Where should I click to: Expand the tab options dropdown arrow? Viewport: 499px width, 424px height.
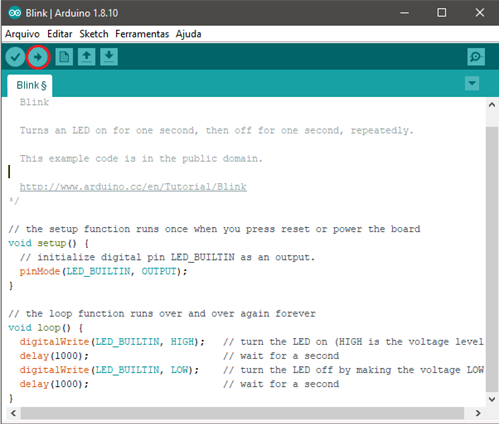472,83
